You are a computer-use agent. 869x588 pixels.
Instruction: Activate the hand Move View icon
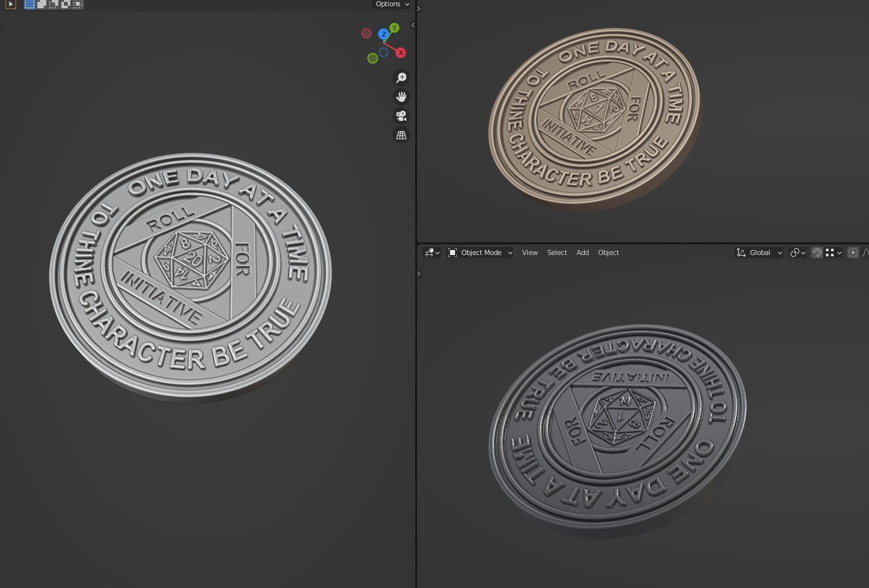[x=401, y=96]
